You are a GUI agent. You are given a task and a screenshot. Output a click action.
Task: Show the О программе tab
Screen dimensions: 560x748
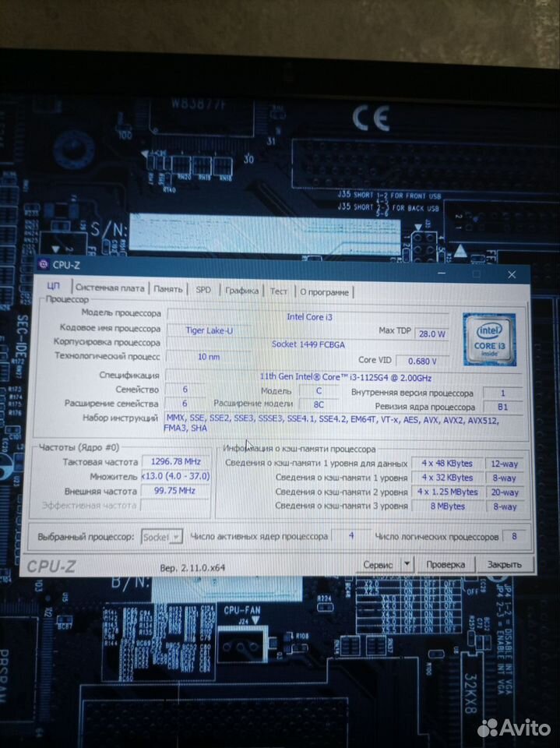(324, 292)
